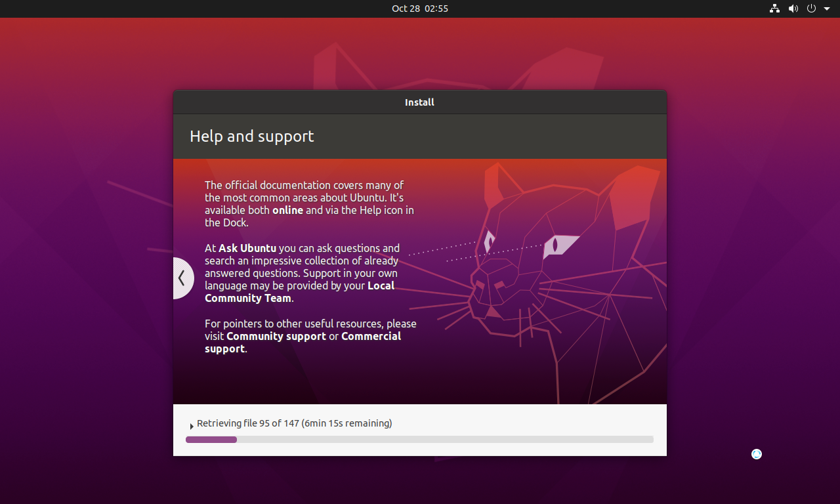The width and height of the screenshot is (840, 504).
Task: Open the Ask Ubuntu link
Action: [247, 248]
